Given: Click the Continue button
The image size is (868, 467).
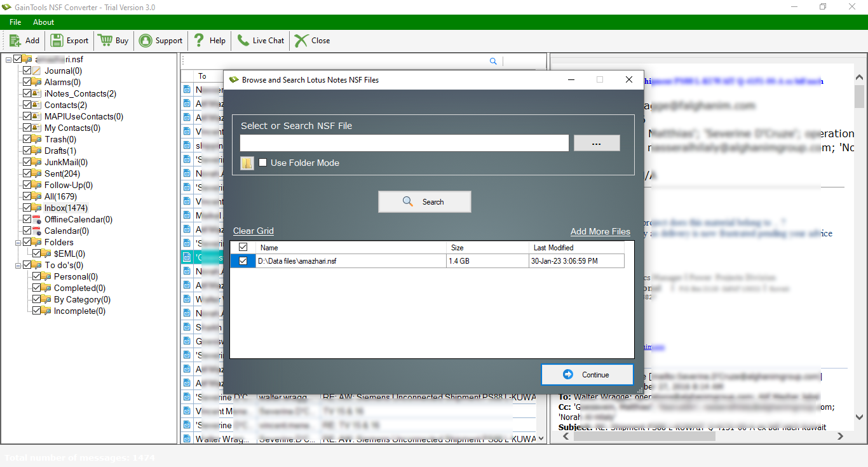Looking at the screenshot, I should point(587,374).
